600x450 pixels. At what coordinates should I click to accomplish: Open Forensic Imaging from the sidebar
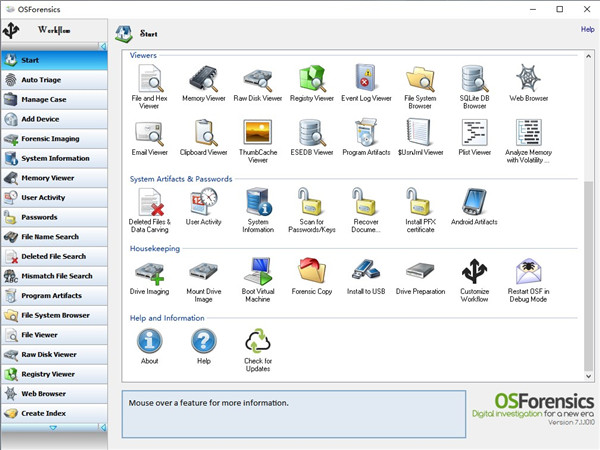pos(54,139)
